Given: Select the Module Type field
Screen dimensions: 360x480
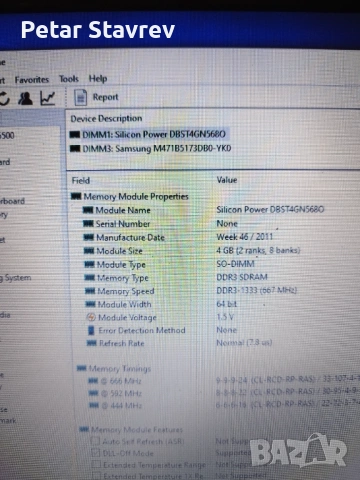Looking at the screenshot, I should pos(121,265).
